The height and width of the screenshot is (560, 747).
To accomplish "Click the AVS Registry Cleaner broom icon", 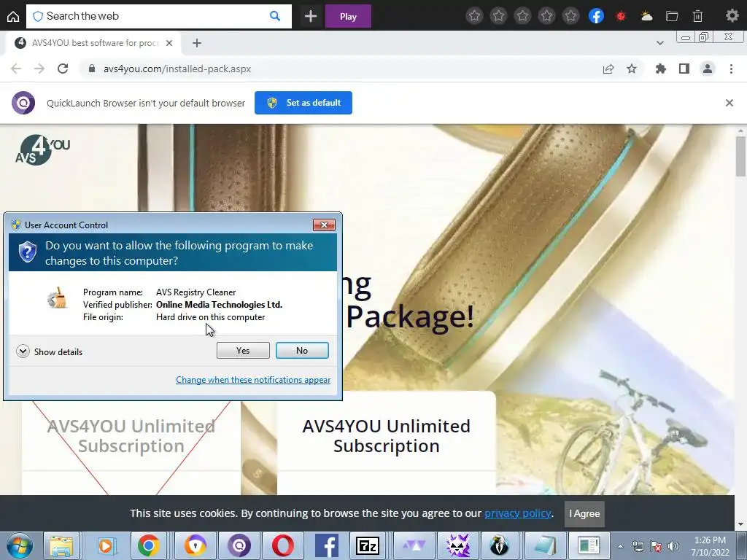I will click(x=57, y=298).
